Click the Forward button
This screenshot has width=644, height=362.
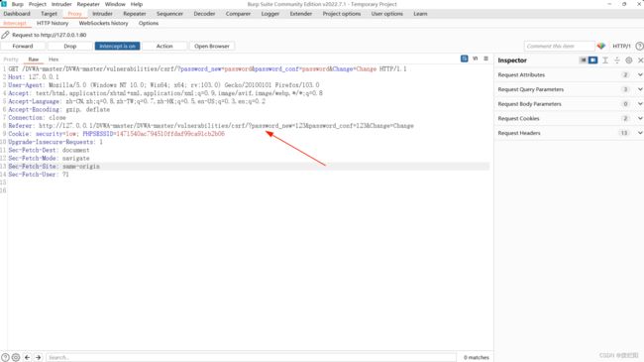(23, 46)
